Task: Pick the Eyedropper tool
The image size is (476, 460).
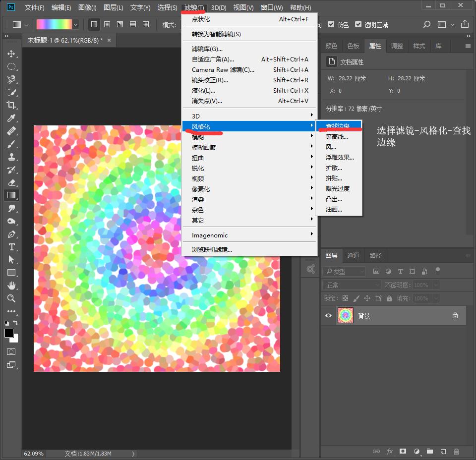Action: [11, 118]
